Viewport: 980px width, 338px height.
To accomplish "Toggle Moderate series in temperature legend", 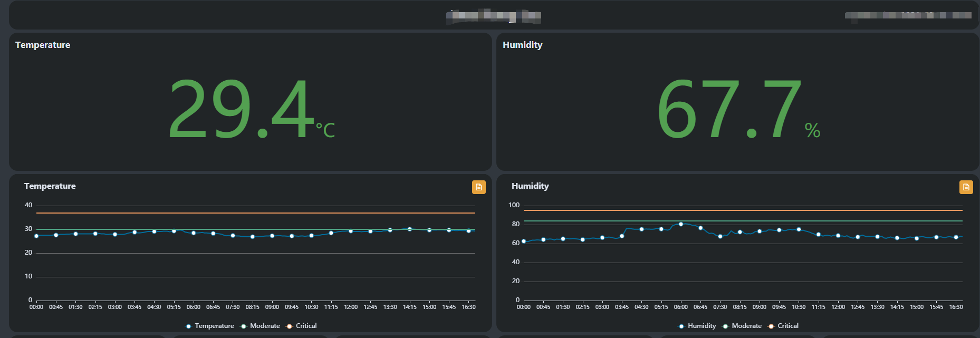I will 260,326.
